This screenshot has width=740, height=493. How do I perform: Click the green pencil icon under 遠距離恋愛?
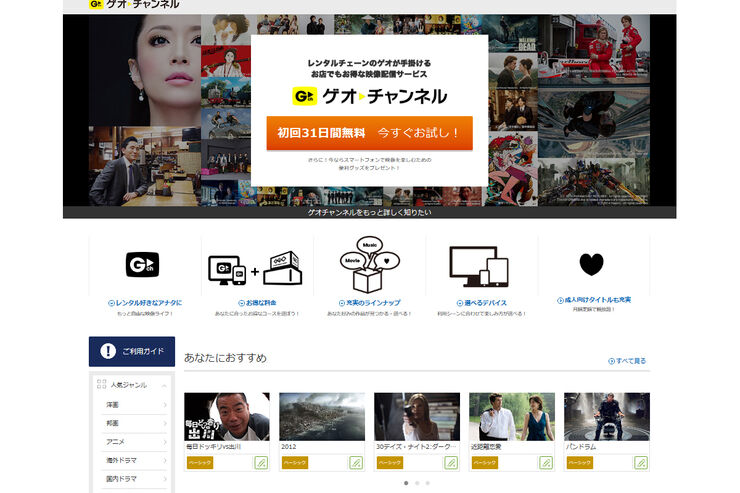tap(546, 463)
